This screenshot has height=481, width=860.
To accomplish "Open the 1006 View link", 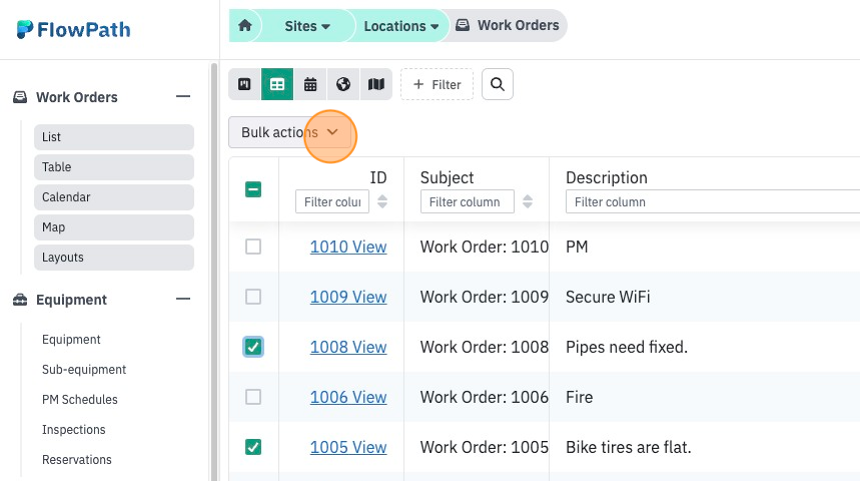I will coord(348,397).
